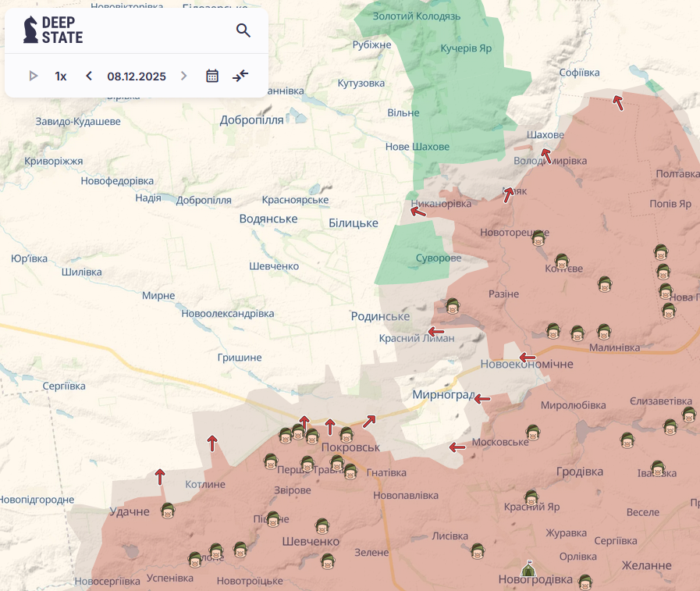Select the attack arrow near Софіївка
The height and width of the screenshot is (591, 700).
coord(618,102)
